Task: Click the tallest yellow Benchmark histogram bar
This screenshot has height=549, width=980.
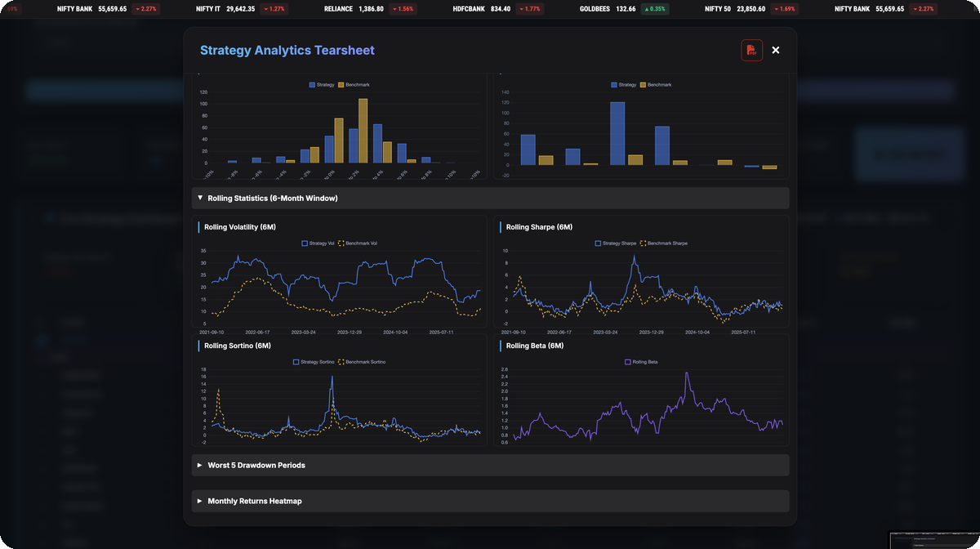Action: [x=363, y=131]
